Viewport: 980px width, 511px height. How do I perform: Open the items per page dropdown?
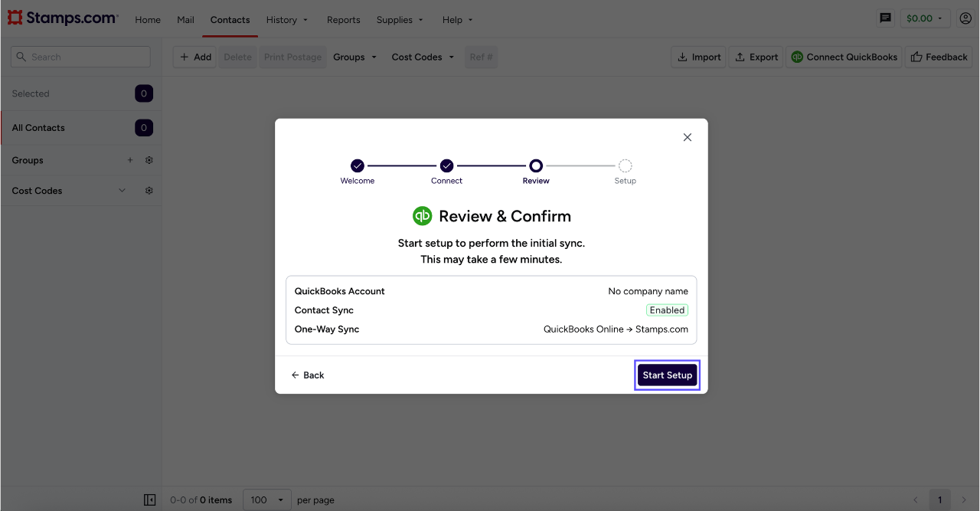[x=267, y=500]
